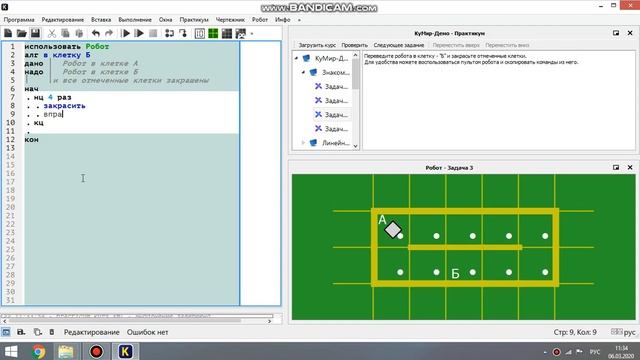The width and height of the screenshot is (640, 360).
Task: Click the status bar copy icon
Action: pos(38,332)
